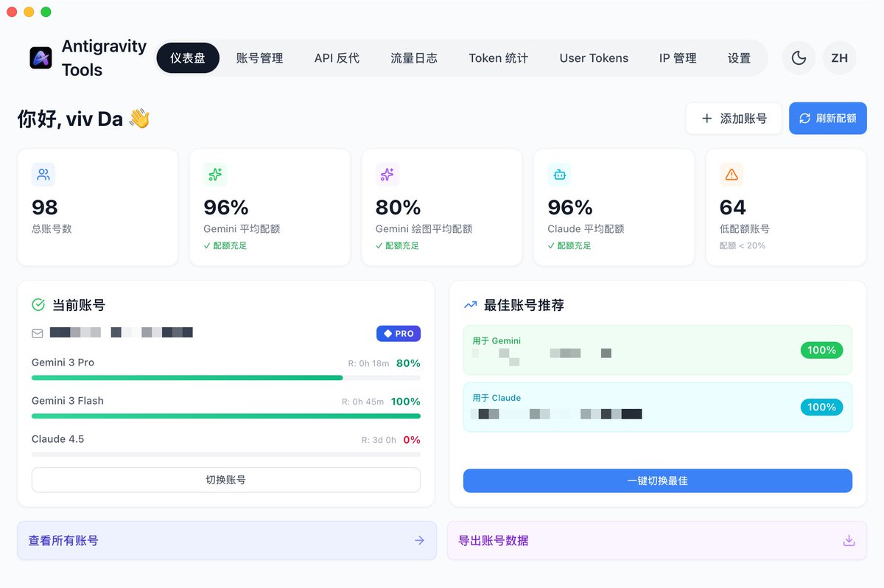The width and height of the screenshot is (884, 588).
Task: Click the mail envelope icon
Action: pyautogui.click(x=38, y=334)
